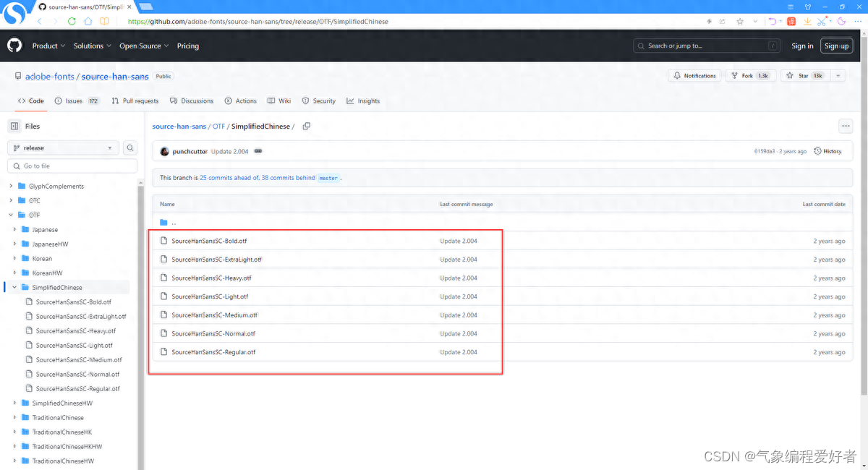Open the Open Source dropdown menu
The image size is (868, 470).
(x=144, y=46)
